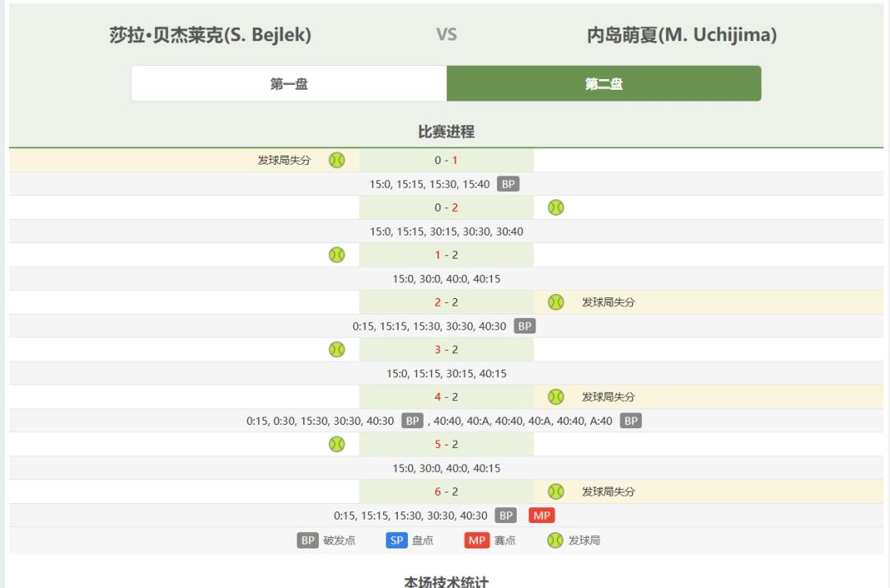Click the BP badge after A:40 score
Screen dimensions: 890x588
point(630,421)
